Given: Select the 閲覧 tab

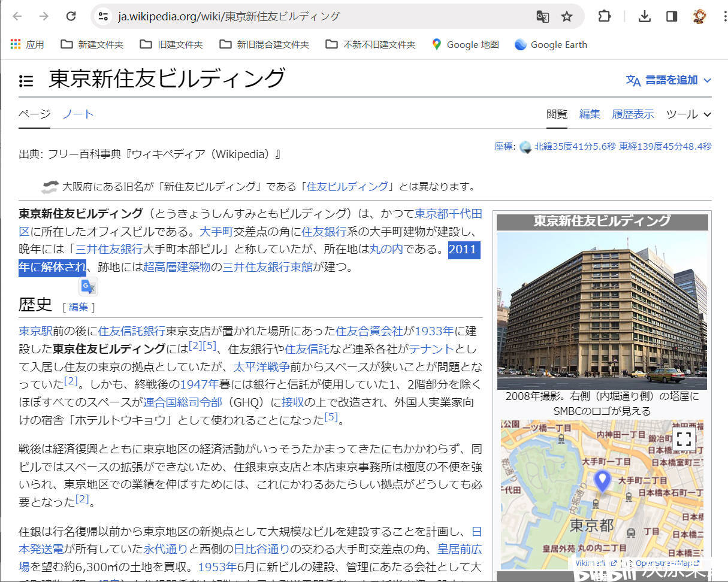Looking at the screenshot, I should point(557,114).
